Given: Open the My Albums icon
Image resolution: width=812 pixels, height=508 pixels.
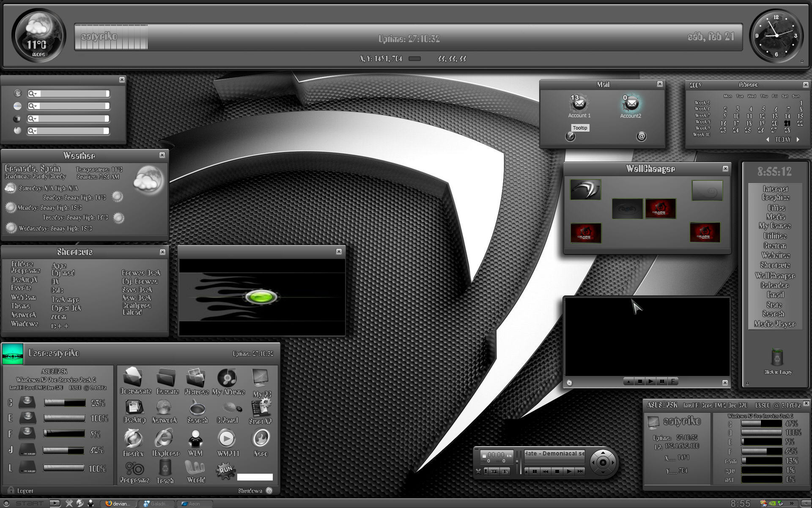Looking at the screenshot, I should pyautogui.click(x=227, y=377).
